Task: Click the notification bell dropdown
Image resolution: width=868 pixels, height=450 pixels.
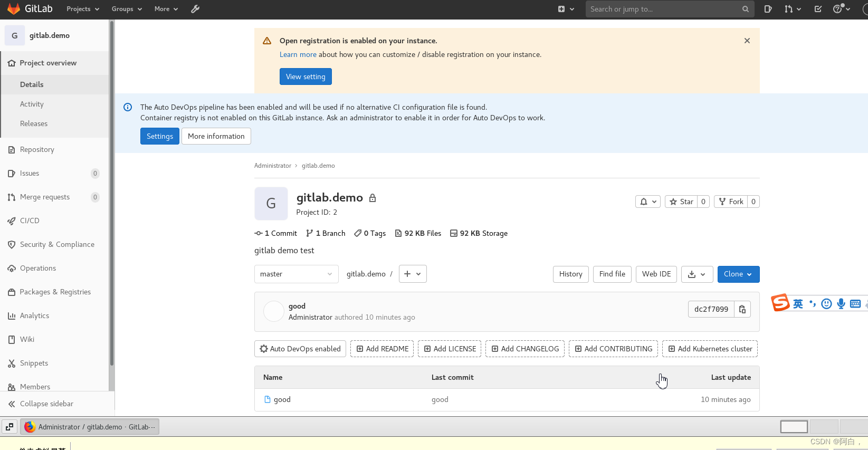Action: pyautogui.click(x=647, y=202)
